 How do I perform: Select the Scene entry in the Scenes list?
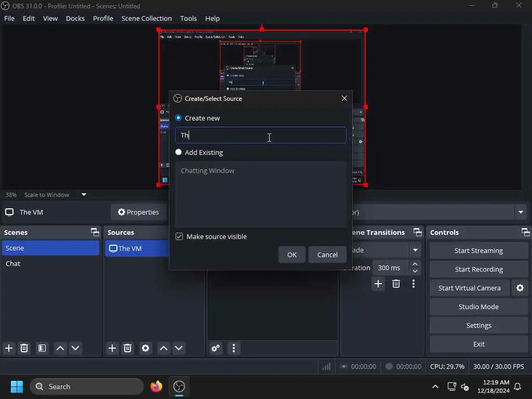[50, 248]
